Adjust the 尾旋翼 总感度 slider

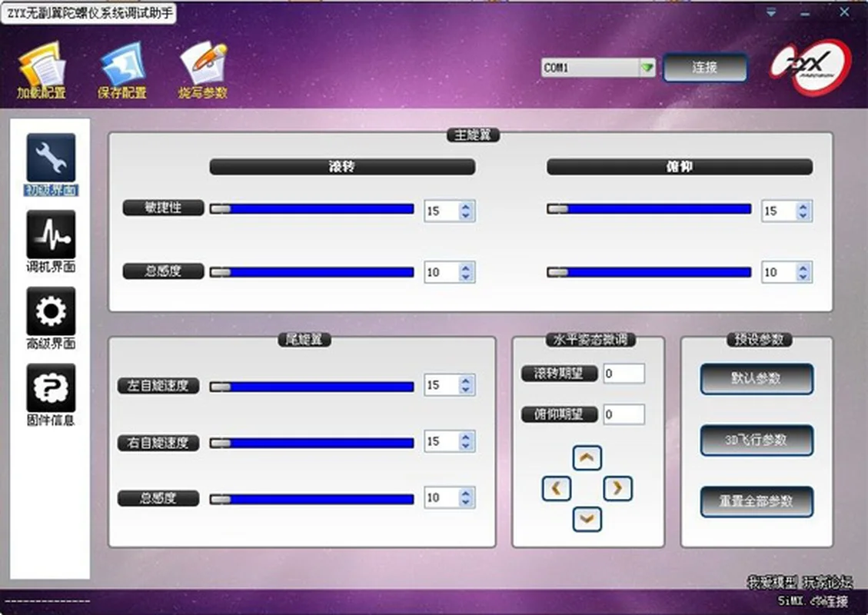pyautogui.click(x=311, y=500)
